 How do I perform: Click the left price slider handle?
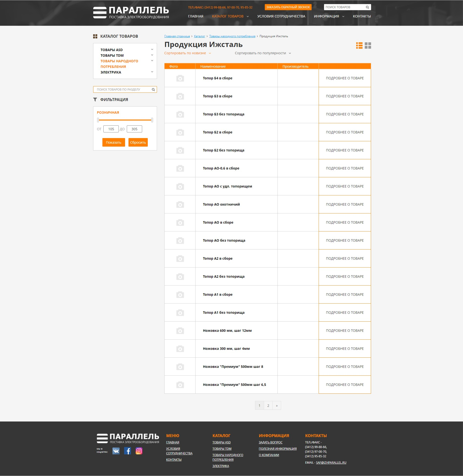click(98, 120)
